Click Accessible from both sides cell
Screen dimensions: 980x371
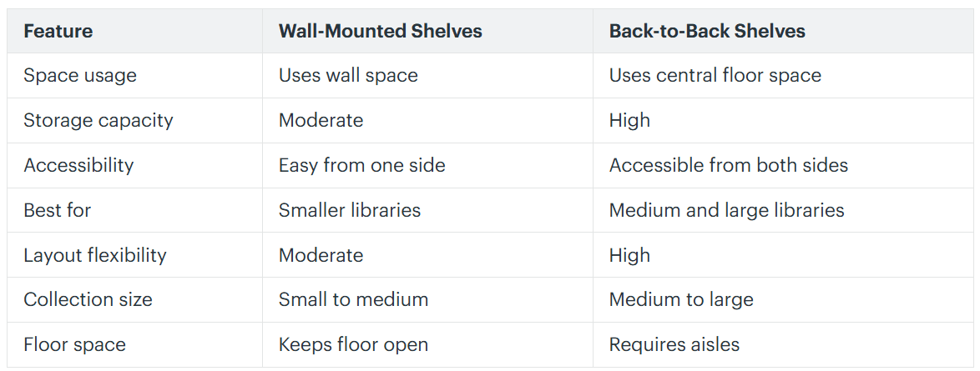point(729,165)
